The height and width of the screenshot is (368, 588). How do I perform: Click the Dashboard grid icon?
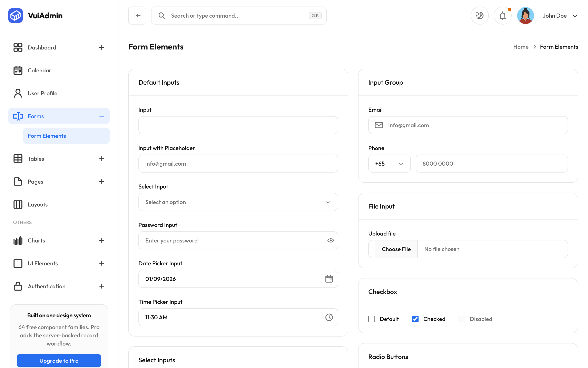tap(18, 47)
